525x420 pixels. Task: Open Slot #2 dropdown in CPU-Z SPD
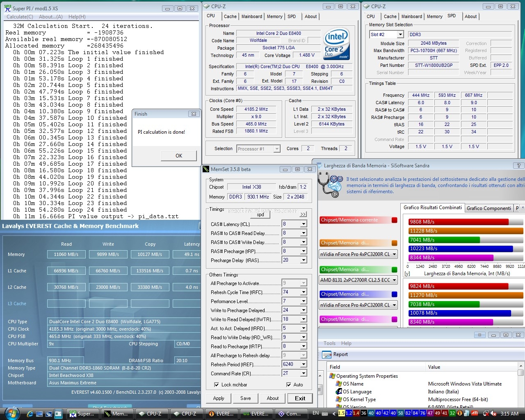click(400, 34)
